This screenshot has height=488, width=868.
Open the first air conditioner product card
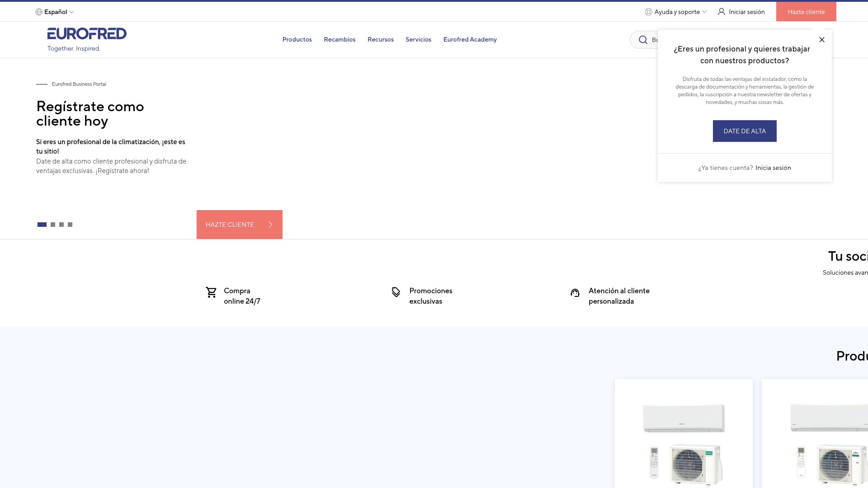[684, 433]
